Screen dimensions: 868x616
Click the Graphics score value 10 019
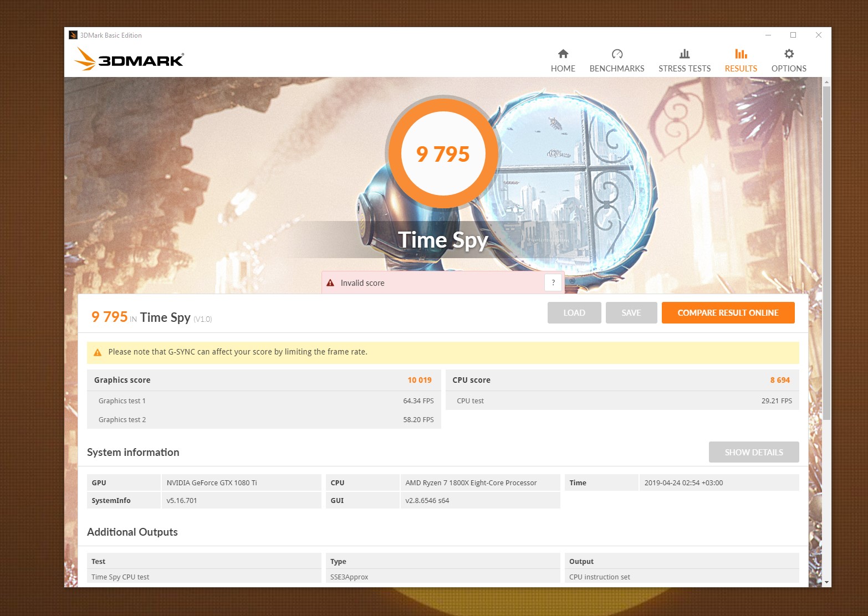[420, 380]
